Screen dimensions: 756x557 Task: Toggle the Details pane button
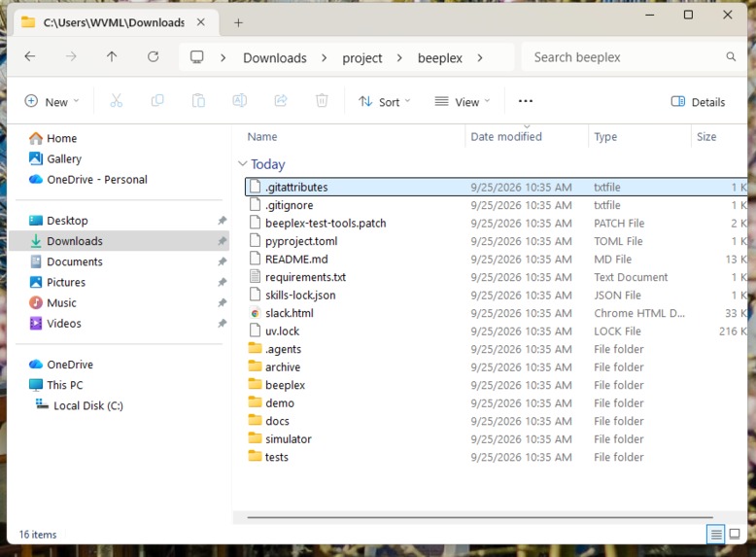point(698,102)
